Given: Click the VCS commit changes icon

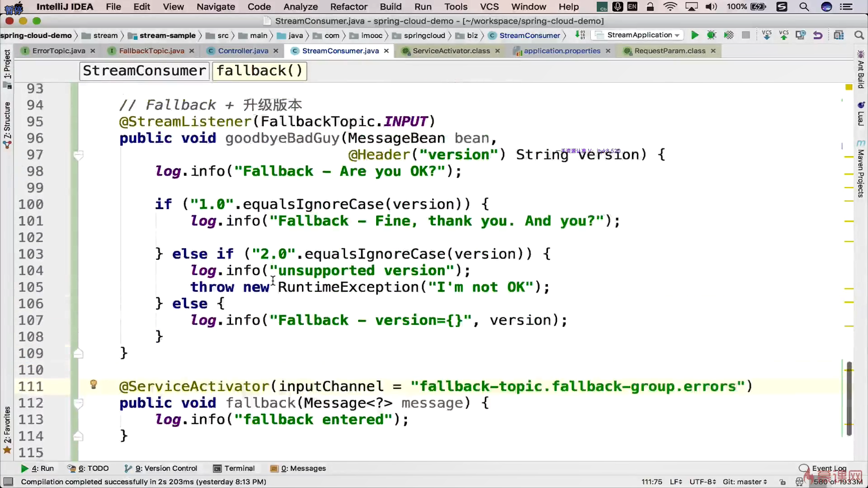Looking at the screenshot, I should coord(784,35).
